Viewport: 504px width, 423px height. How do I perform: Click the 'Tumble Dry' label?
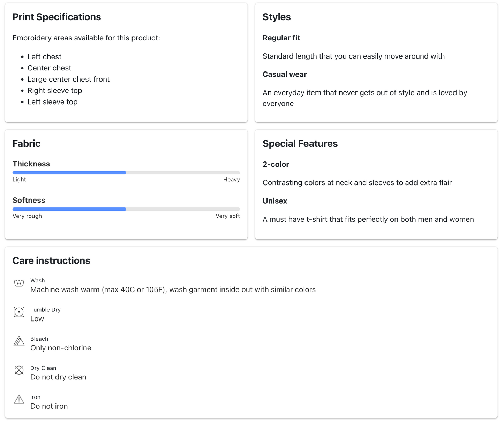(x=45, y=310)
